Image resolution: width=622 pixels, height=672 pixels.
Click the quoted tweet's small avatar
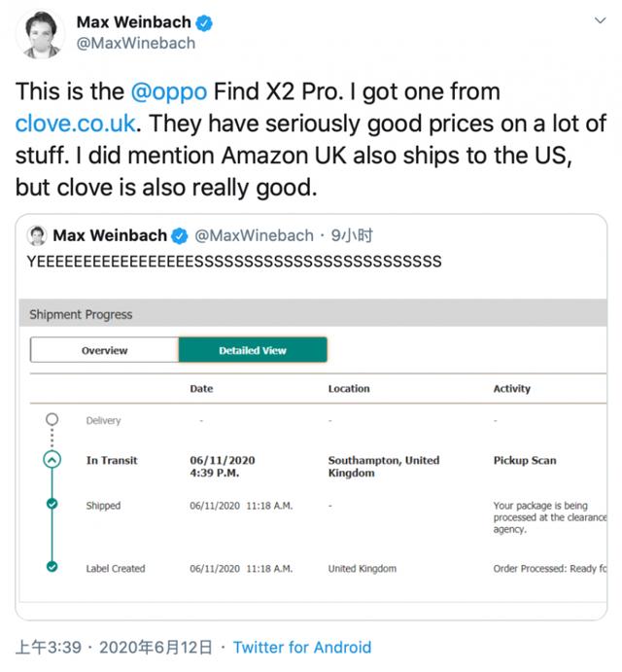click(37, 235)
